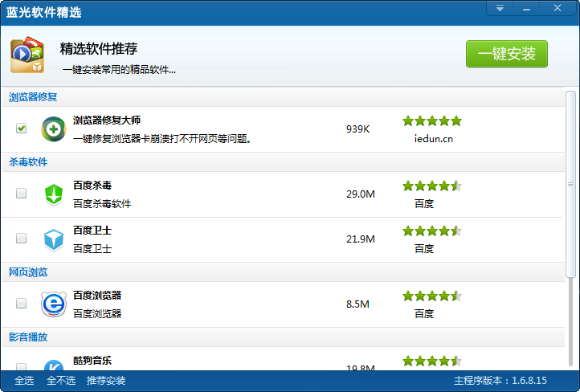Uncheck the 浏览器修复大师 checkbox

[x=22, y=129]
